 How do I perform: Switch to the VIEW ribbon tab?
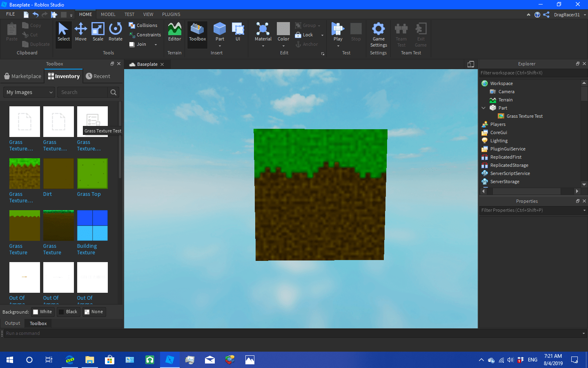[148, 14]
